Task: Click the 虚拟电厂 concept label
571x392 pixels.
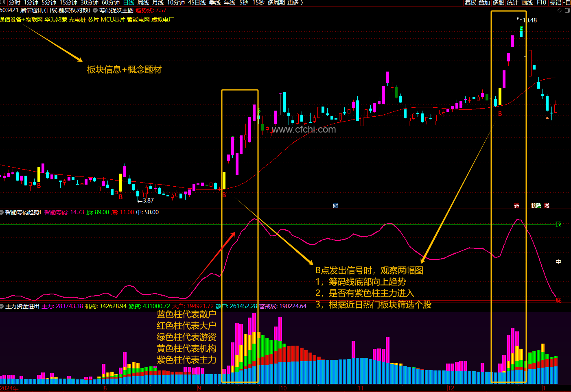Action: coord(163,20)
